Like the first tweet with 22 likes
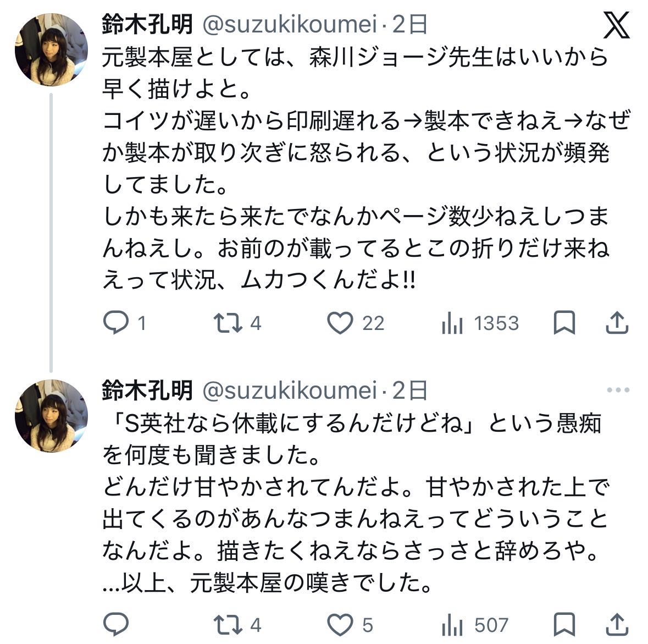 click(x=340, y=323)
